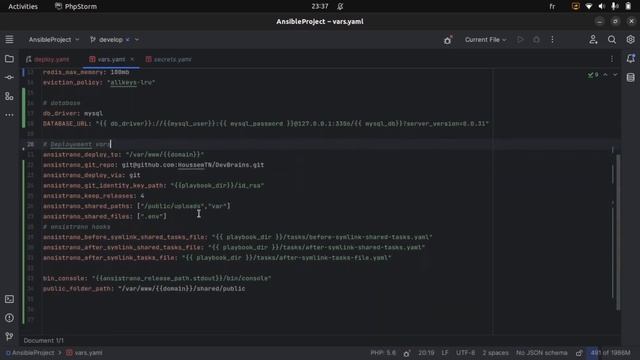This screenshot has height=360, width=640.
Task: Click the bin_console line
Action: [157, 278]
